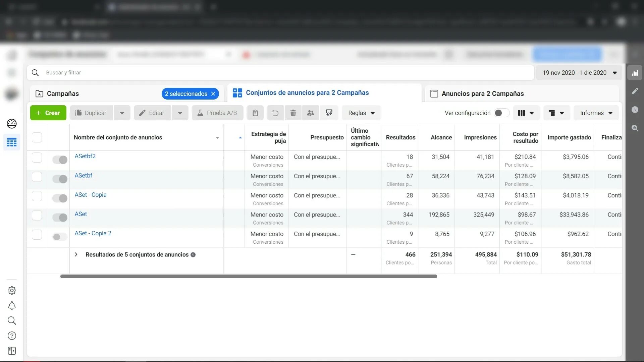Open the date range 19 nov 2020 dropdown
Viewport: 644px width, 362px height.
[579, 73]
